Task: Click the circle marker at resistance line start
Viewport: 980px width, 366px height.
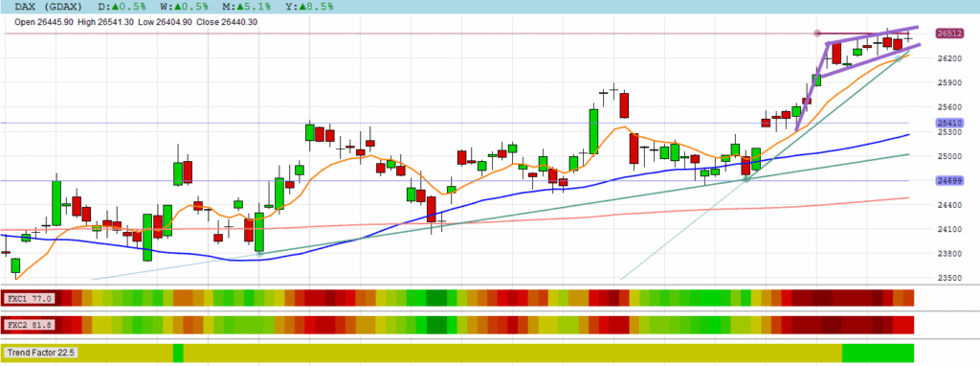Action: point(817,34)
